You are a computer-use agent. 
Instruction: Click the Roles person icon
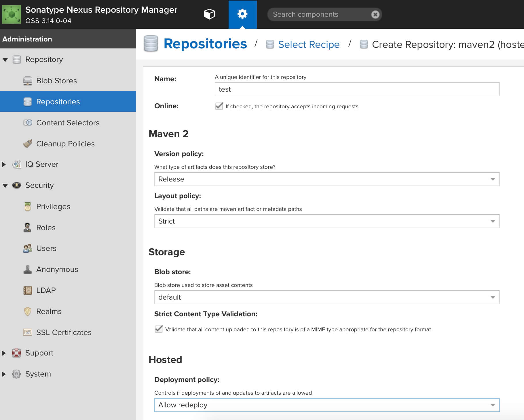27,228
